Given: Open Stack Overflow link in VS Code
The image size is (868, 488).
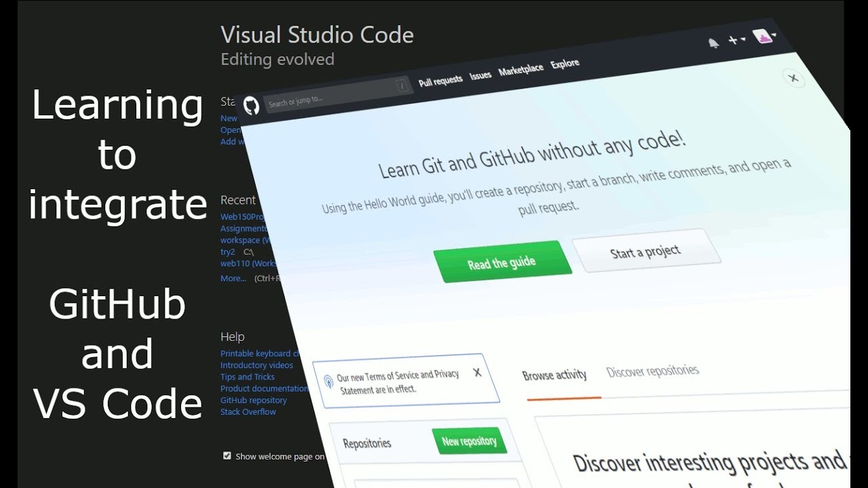Looking at the screenshot, I should pyautogui.click(x=248, y=411).
